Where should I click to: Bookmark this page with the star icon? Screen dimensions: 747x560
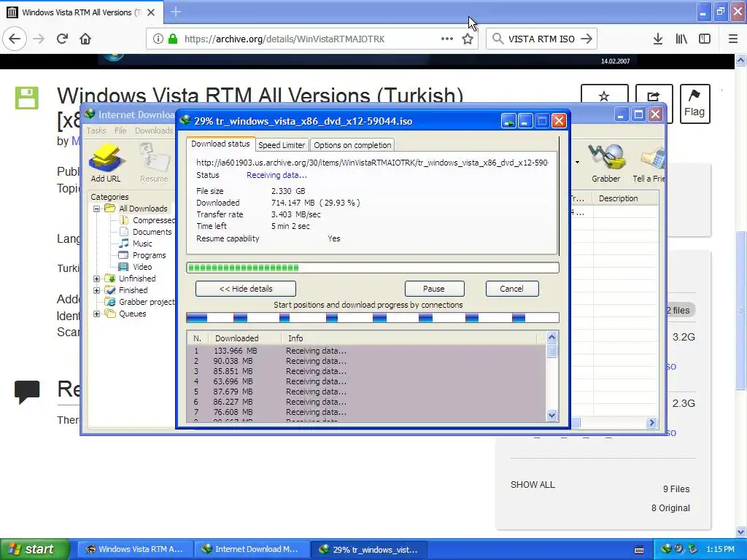click(468, 39)
